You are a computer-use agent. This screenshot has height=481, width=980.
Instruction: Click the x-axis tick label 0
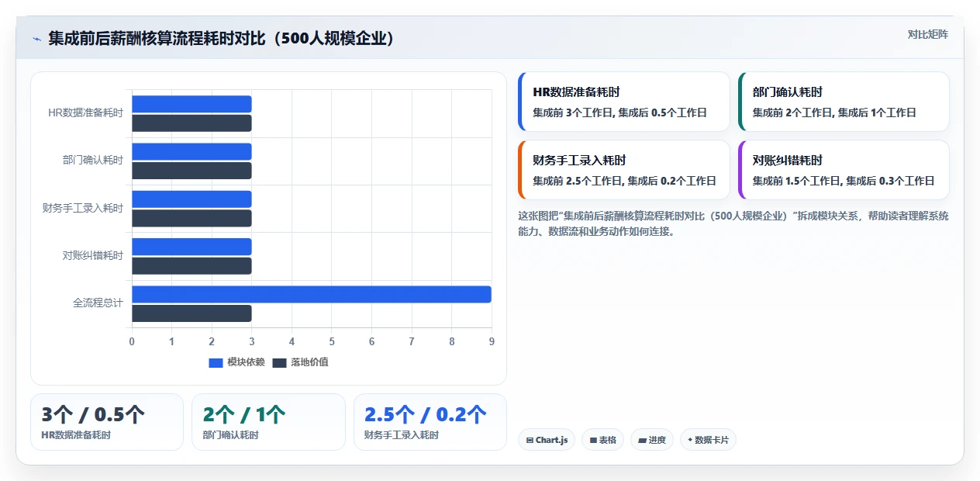pos(132,341)
